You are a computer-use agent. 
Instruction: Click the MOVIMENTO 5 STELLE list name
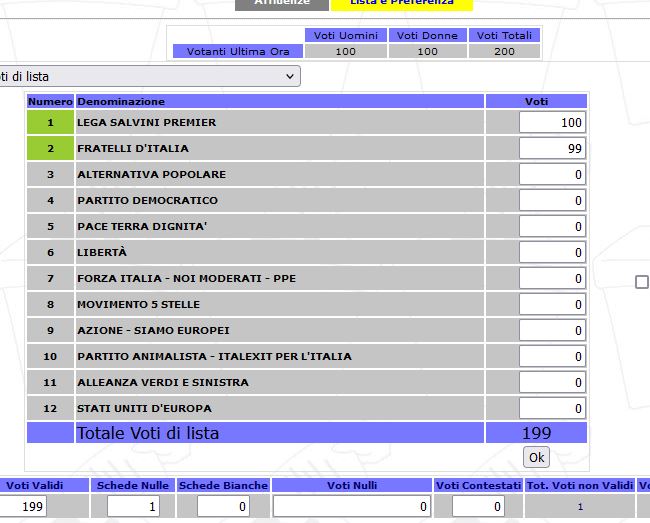click(x=138, y=305)
